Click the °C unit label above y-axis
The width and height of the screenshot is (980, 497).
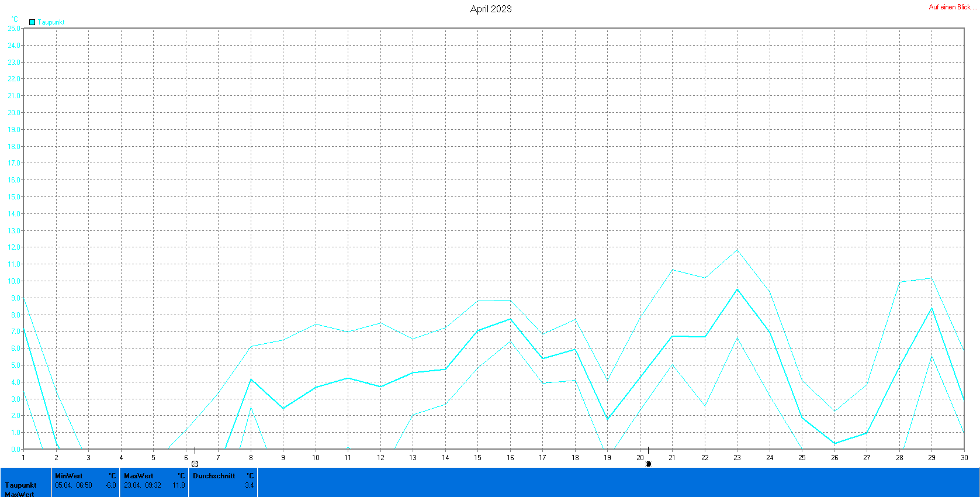[15, 19]
